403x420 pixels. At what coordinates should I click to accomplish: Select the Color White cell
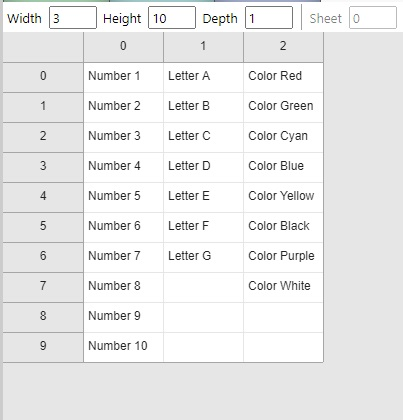tap(283, 287)
